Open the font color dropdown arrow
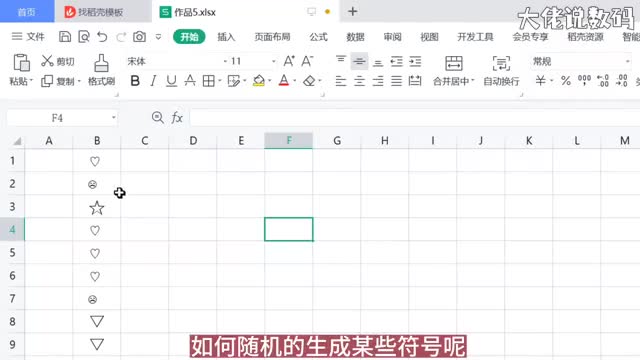Image resolution: width=640 pixels, height=360 pixels. point(294,81)
